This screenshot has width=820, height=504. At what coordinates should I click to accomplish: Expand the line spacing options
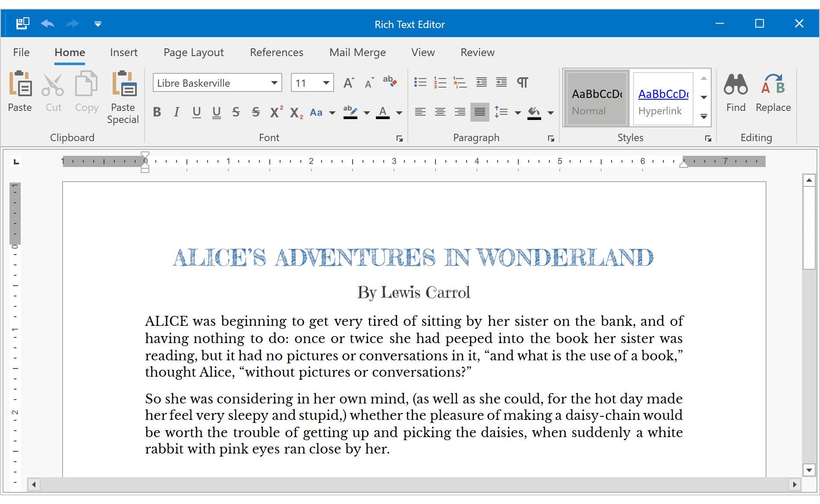(517, 112)
